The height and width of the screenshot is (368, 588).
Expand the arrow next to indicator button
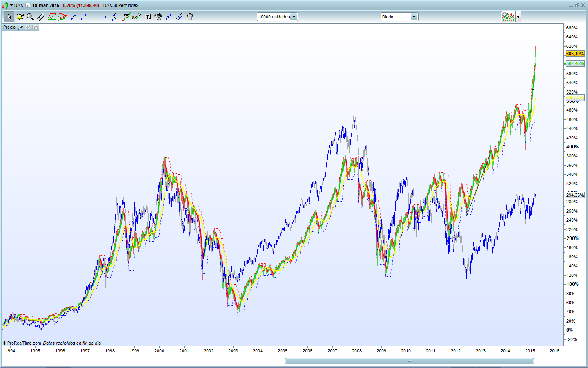(519, 17)
